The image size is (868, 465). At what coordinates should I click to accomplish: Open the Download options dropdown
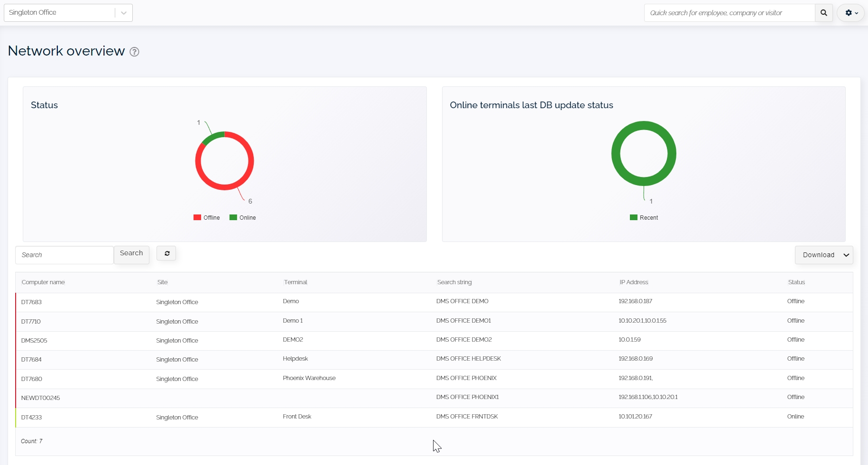pyautogui.click(x=824, y=255)
